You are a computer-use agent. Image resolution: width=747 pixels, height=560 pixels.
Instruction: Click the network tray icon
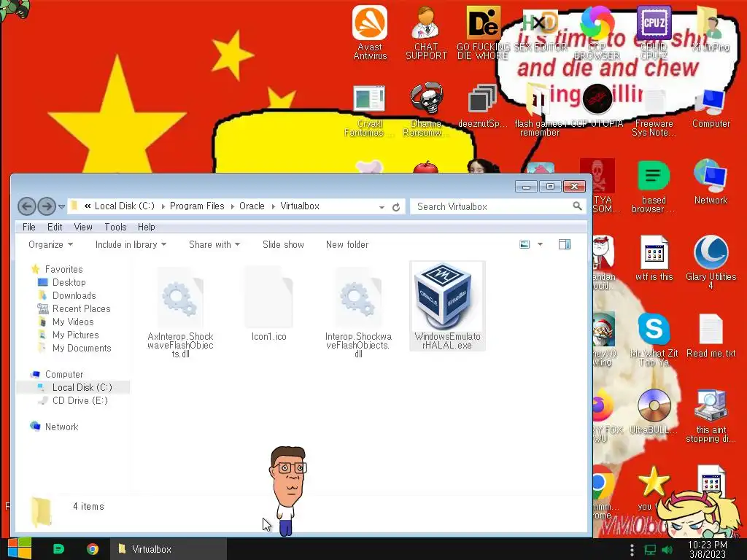click(x=650, y=550)
